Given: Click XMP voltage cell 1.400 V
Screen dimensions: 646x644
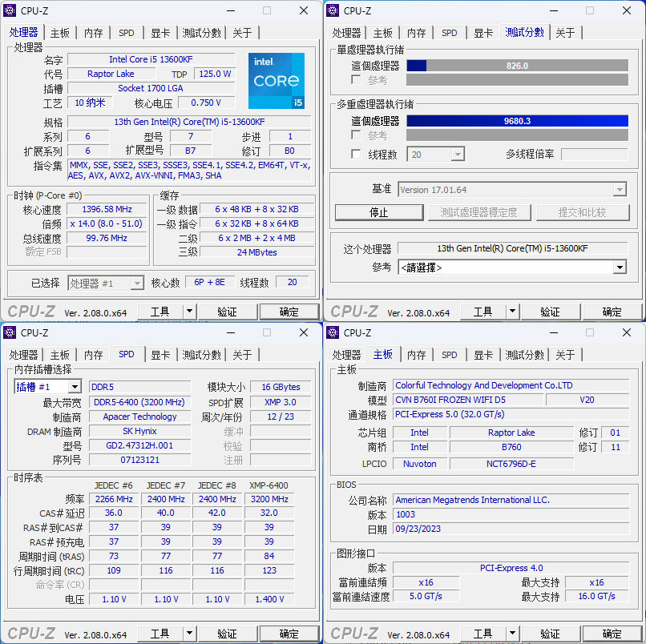Looking at the screenshot, I should pyautogui.click(x=269, y=599).
